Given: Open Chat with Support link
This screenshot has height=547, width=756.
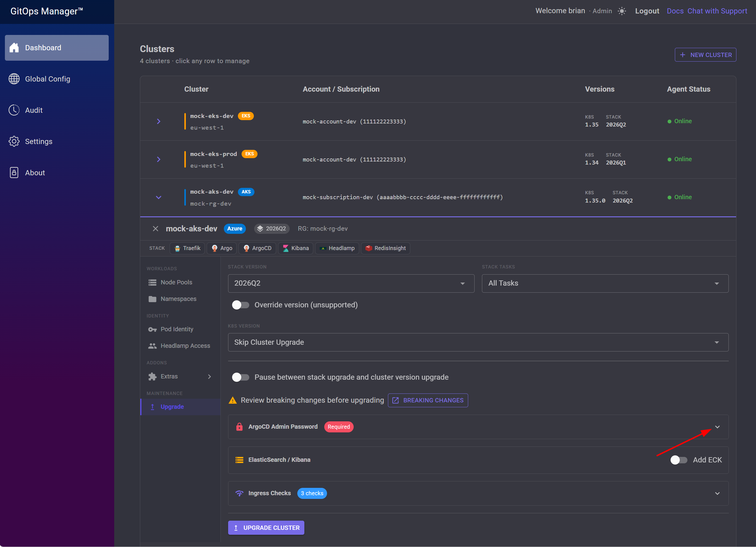Looking at the screenshot, I should tap(717, 11).
